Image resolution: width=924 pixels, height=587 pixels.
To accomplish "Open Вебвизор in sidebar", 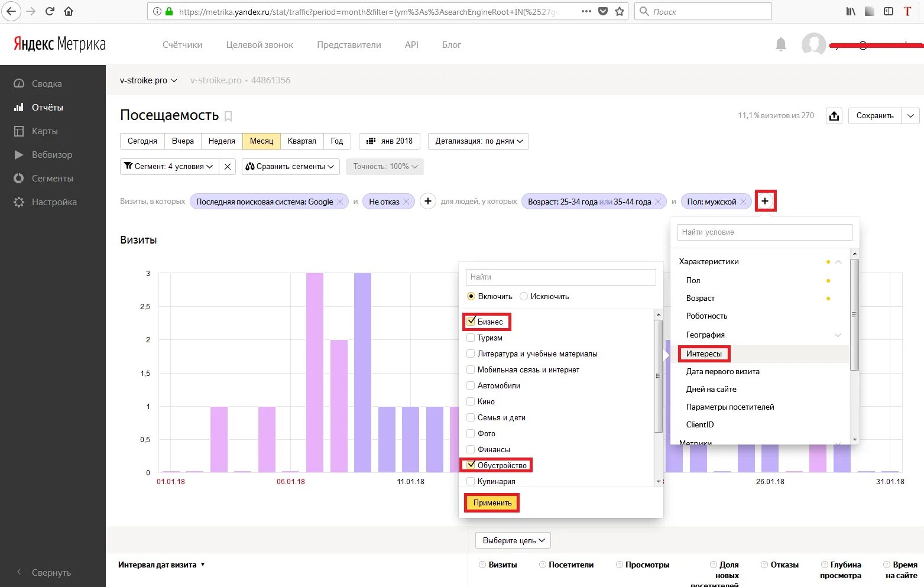I will point(52,155).
